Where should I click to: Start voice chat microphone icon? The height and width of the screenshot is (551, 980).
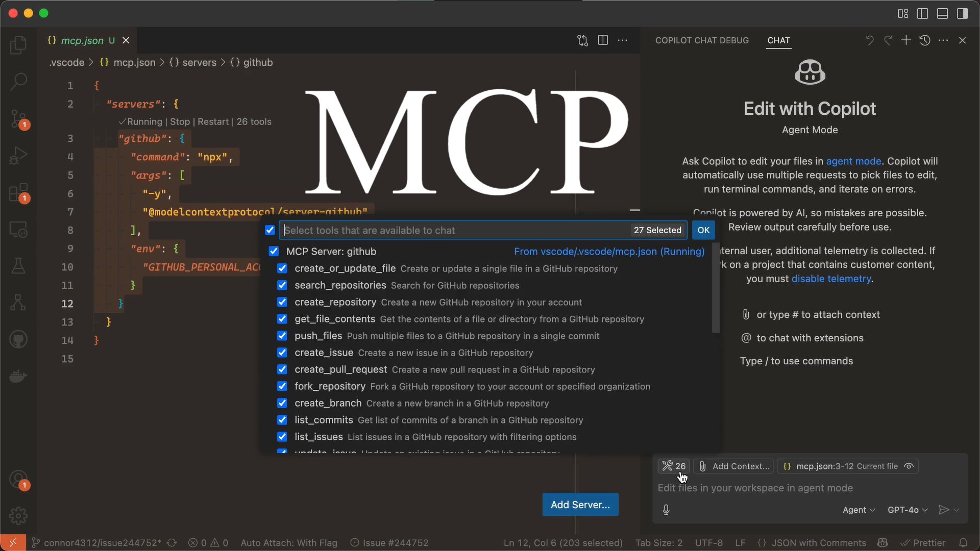tap(666, 510)
